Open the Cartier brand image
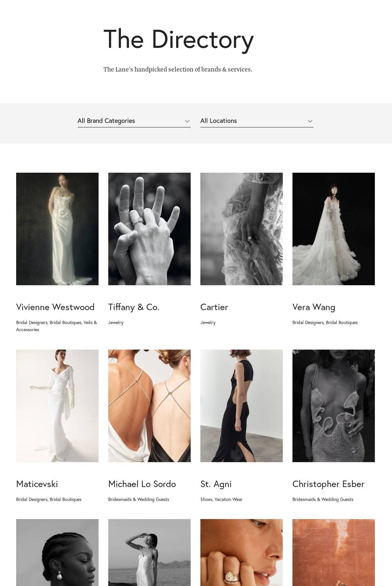 (x=241, y=229)
